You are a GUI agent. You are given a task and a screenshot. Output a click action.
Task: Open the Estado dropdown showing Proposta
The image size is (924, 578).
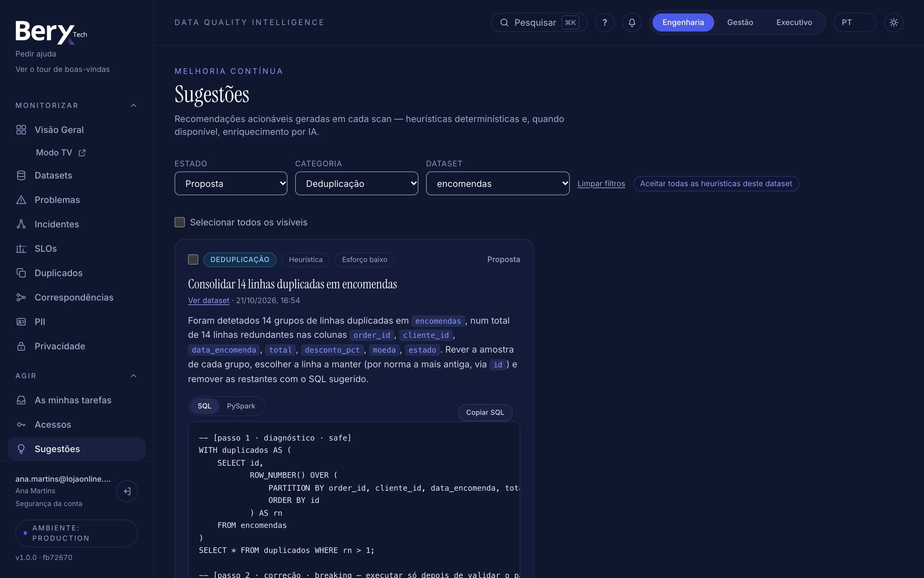tap(231, 183)
